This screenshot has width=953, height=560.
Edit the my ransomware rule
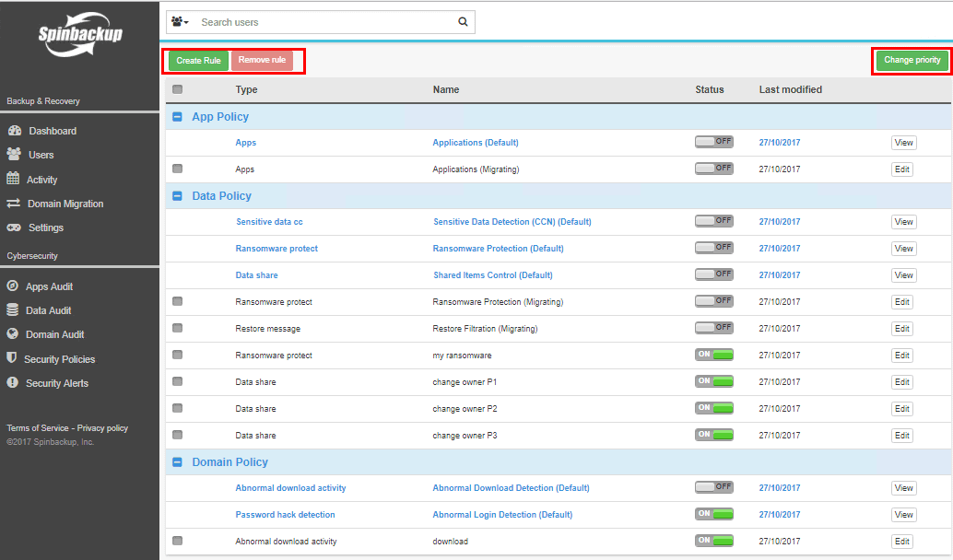902,356
